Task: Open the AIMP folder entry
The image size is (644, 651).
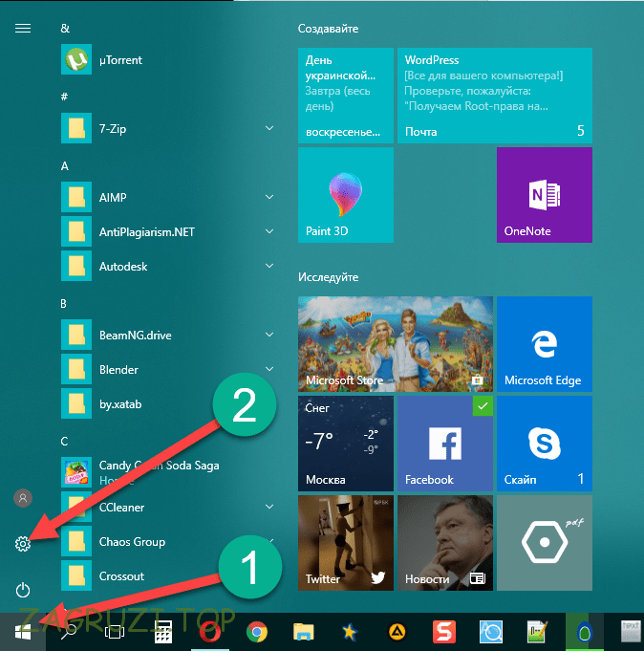Action: 167,197
